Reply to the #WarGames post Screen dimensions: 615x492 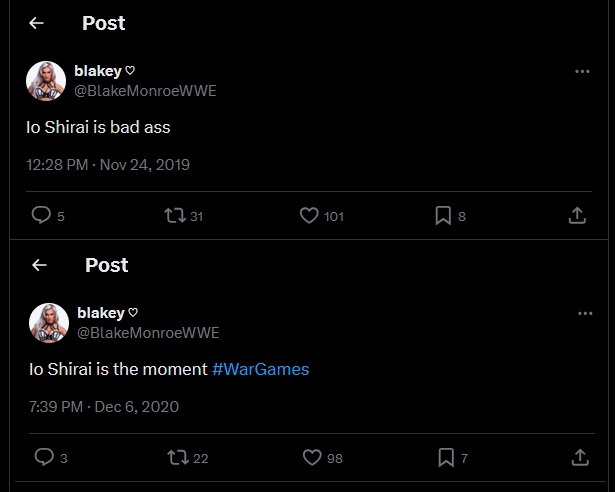click(43, 457)
